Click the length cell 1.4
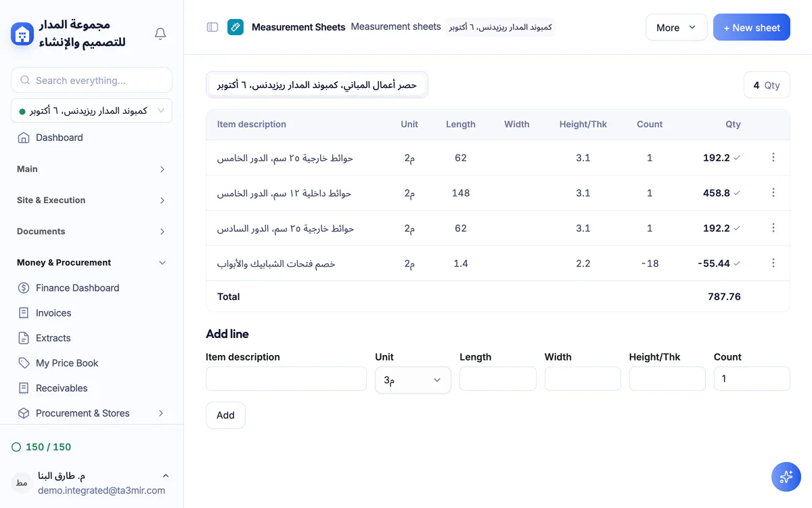 (x=461, y=263)
